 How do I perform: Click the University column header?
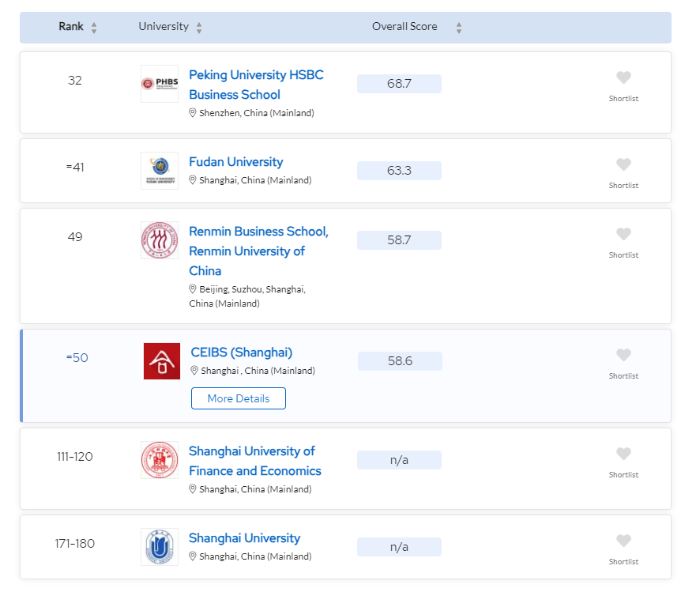coord(164,27)
